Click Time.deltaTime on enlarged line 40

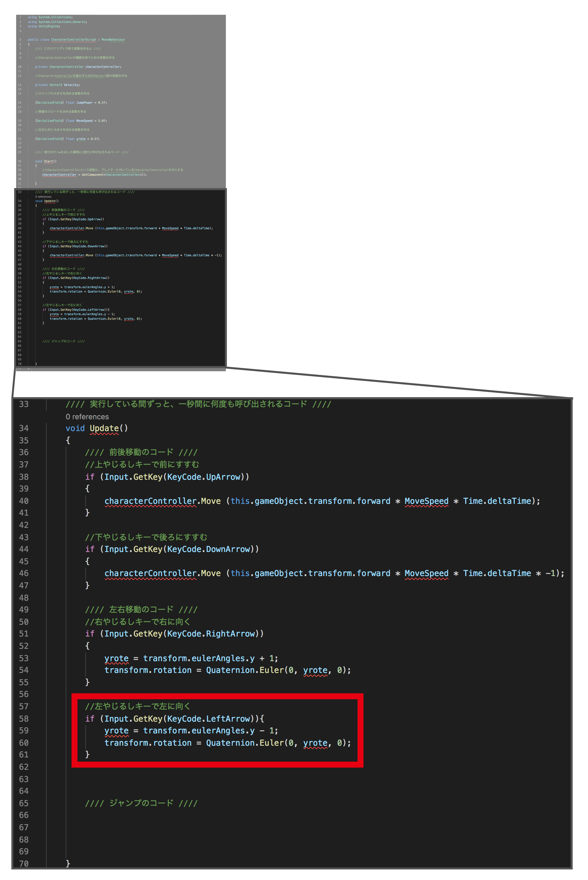[497, 501]
